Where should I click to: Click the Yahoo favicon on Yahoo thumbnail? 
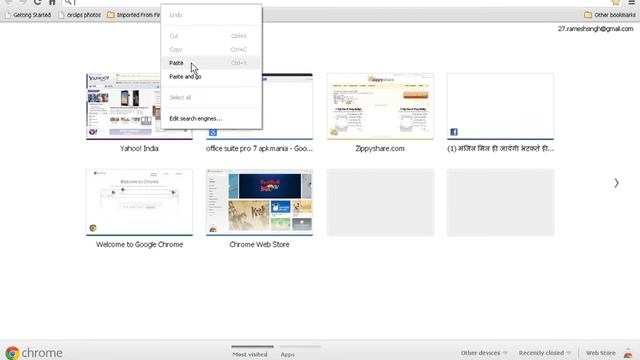[93, 132]
